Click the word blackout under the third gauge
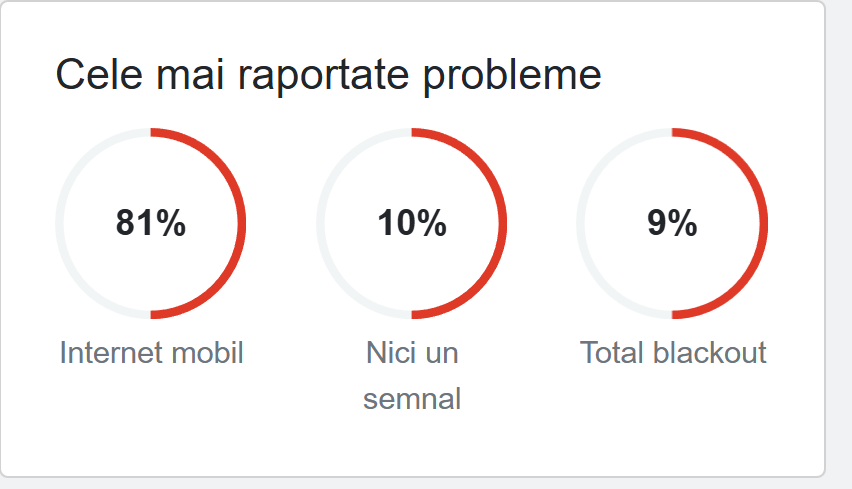 pos(710,353)
